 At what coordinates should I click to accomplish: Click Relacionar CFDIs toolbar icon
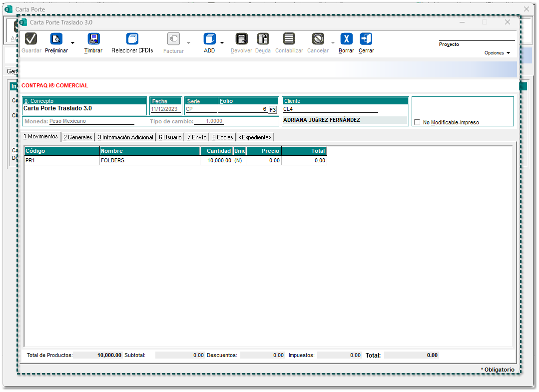132,39
